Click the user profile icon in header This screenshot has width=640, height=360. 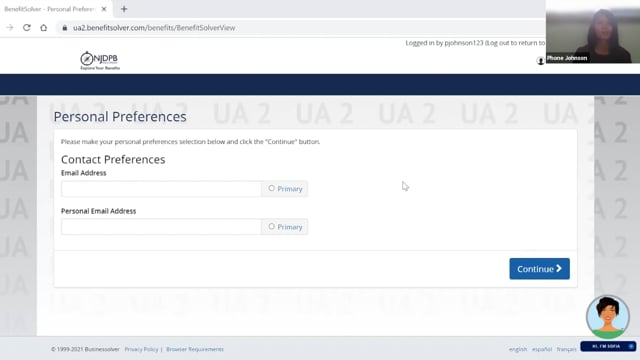click(x=540, y=61)
